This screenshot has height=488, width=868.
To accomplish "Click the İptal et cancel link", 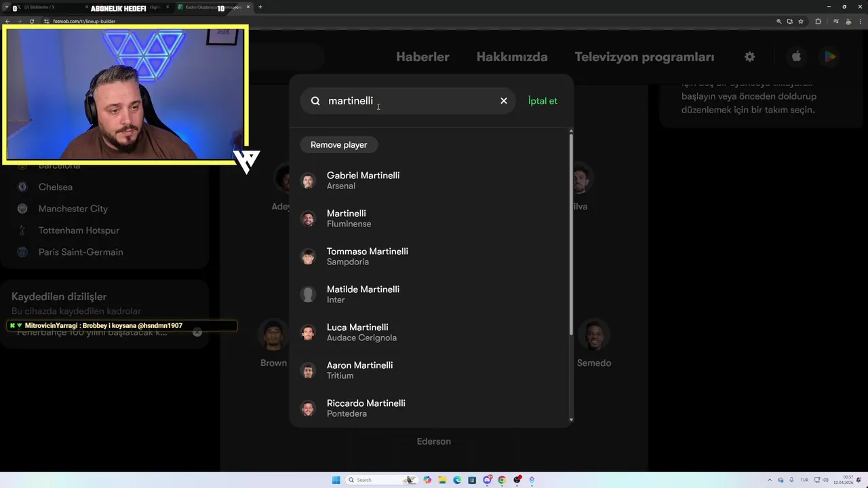I will pyautogui.click(x=542, y=100).
